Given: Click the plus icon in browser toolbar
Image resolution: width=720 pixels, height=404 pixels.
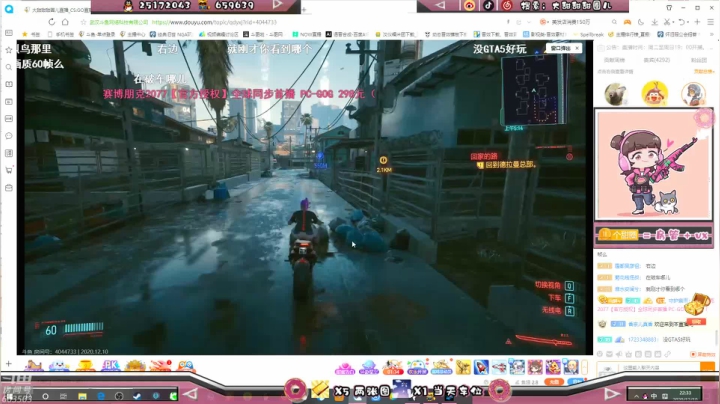Looking at the screenshot, I should click(x=698, y=22).
